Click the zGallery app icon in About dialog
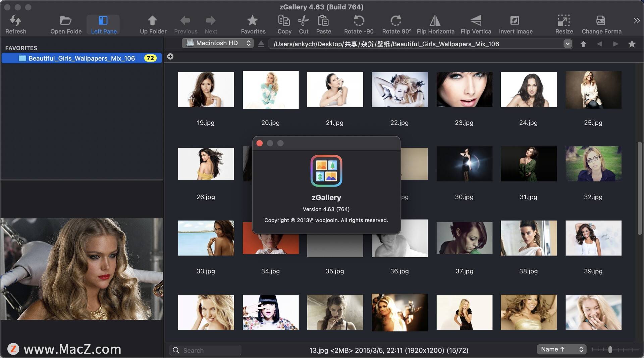The image size is (644, 358). (x=326, y=171)
